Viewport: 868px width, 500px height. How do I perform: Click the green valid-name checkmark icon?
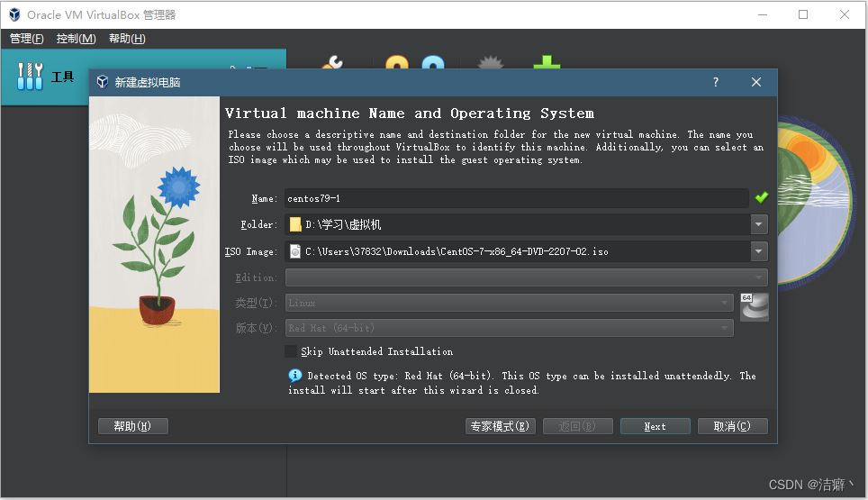click(762, 197)
